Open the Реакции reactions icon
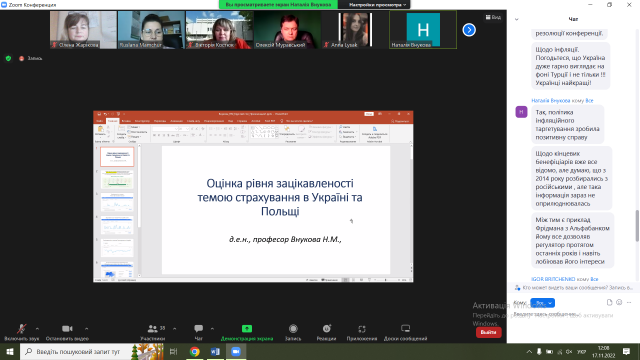The width and height of the screenshot is (640, 360). point(327,329)
